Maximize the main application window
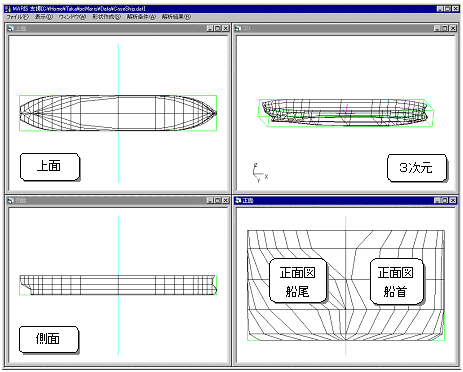Image resolution: width=463 pixels, height=372 pixels. [448, 9]
